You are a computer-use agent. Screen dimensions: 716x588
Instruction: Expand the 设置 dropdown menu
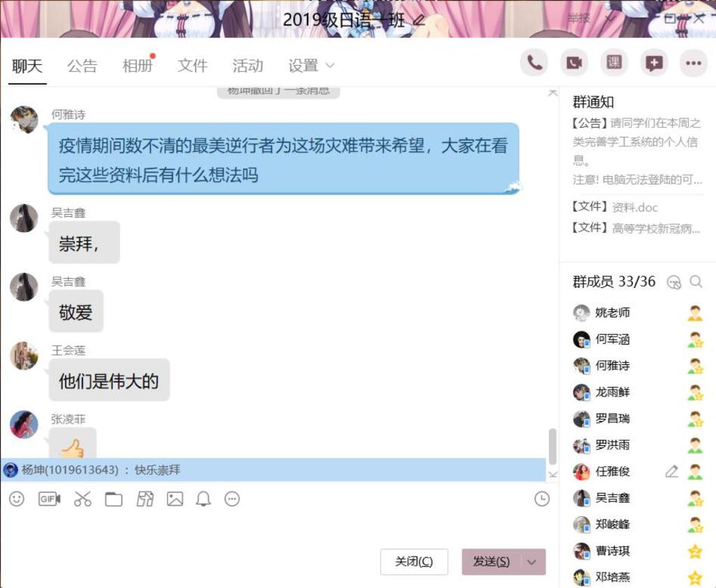311,66
